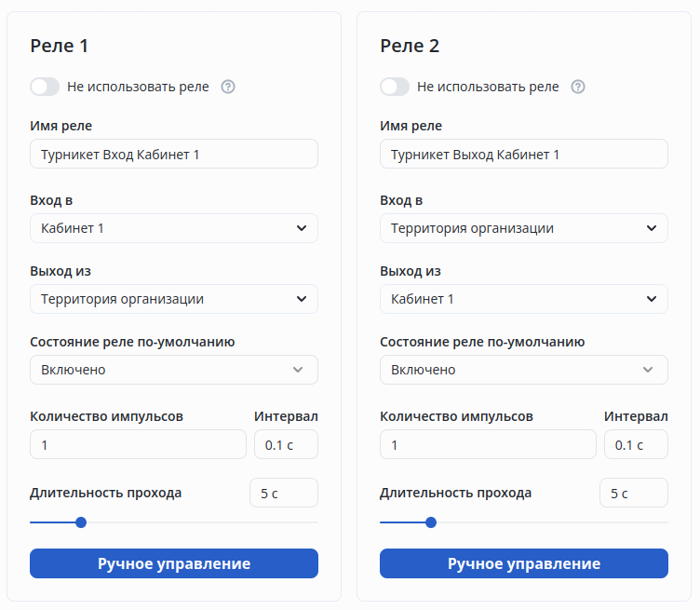Image resolution: width=700 pixels, height=610 pixels.
Task: Expand Реле 2 default relay state dropdown
Action: point(524,370)
